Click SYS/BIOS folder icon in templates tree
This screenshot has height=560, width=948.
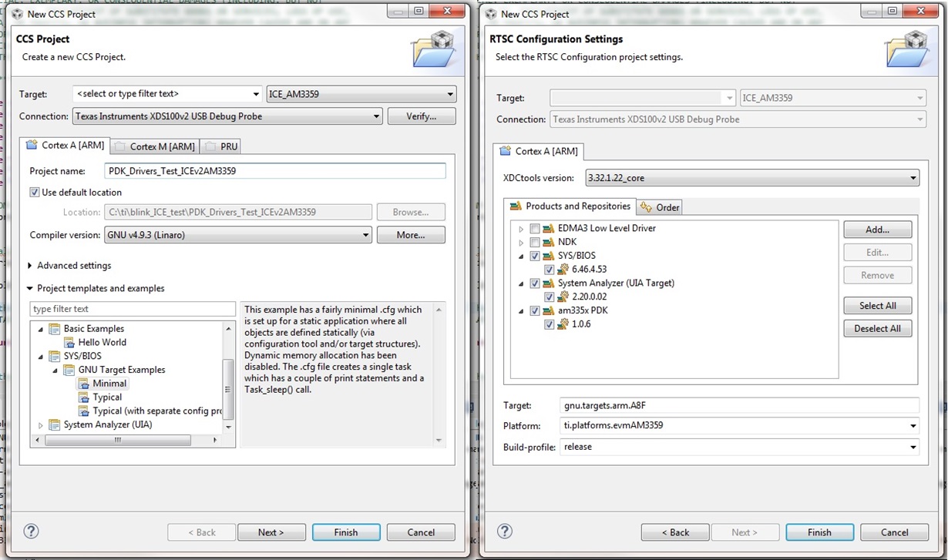pyautogui.click(x=55, y=357)
